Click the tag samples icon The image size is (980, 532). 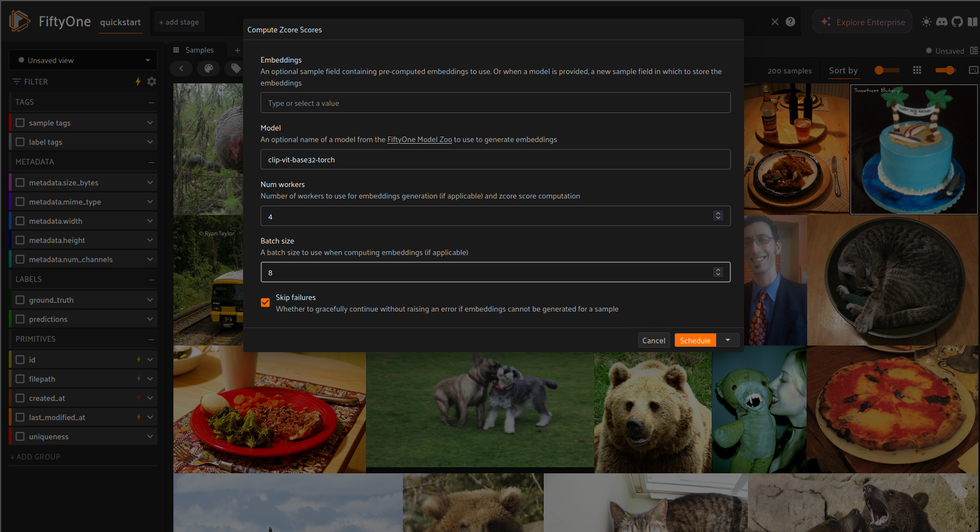[235, 69]
